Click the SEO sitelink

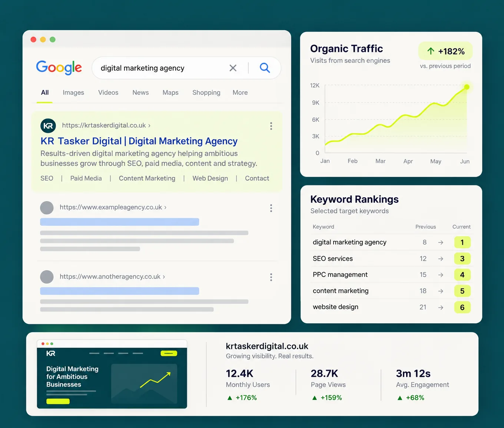[x=47, y=178]
